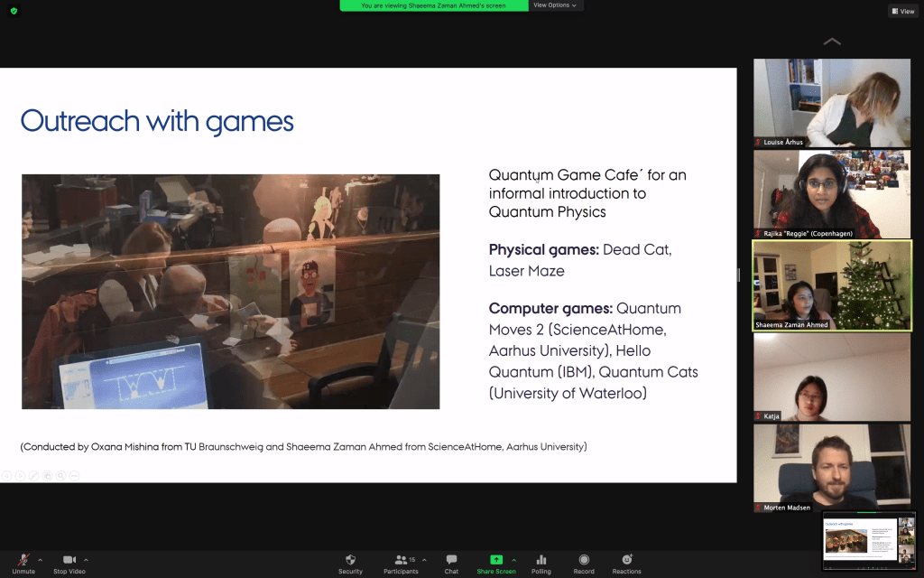Click next slide arrow in presentation controls

18,476
